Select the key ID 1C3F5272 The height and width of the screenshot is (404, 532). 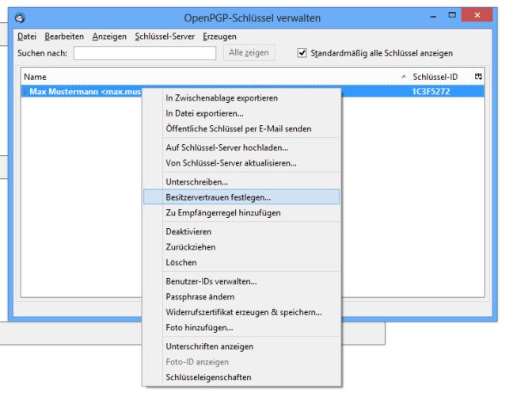point(431,92)
